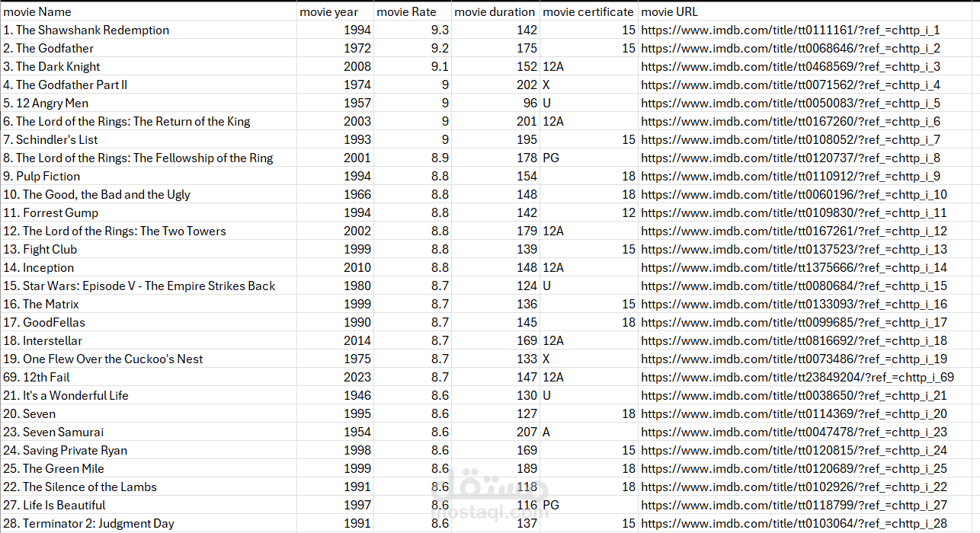
Task: Open the URL ending in chttp_i_2
Action: pos(790,48)
